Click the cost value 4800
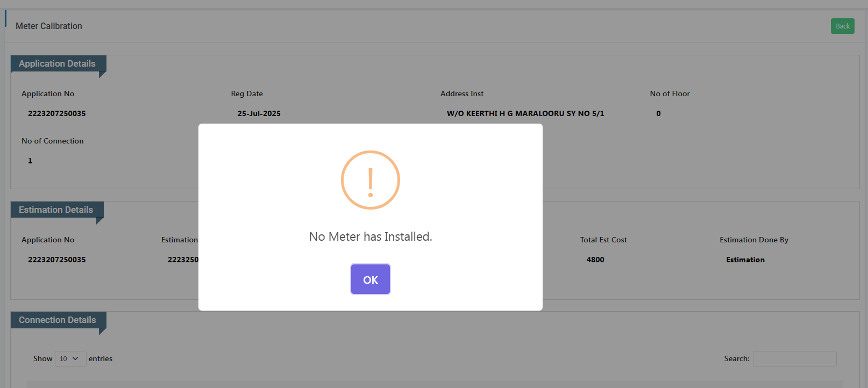 tap(595, 260)
